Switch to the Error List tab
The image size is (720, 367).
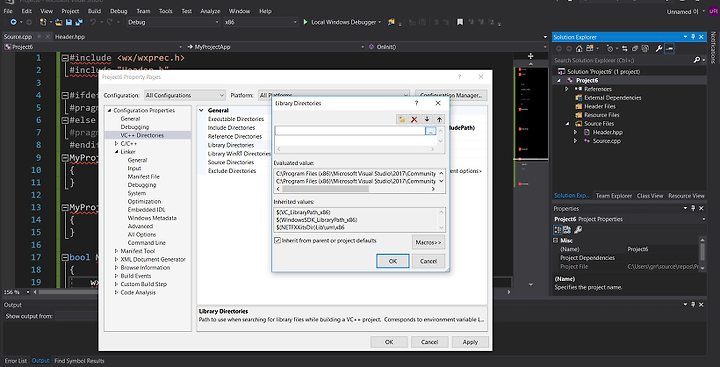(x=16, y=361)
